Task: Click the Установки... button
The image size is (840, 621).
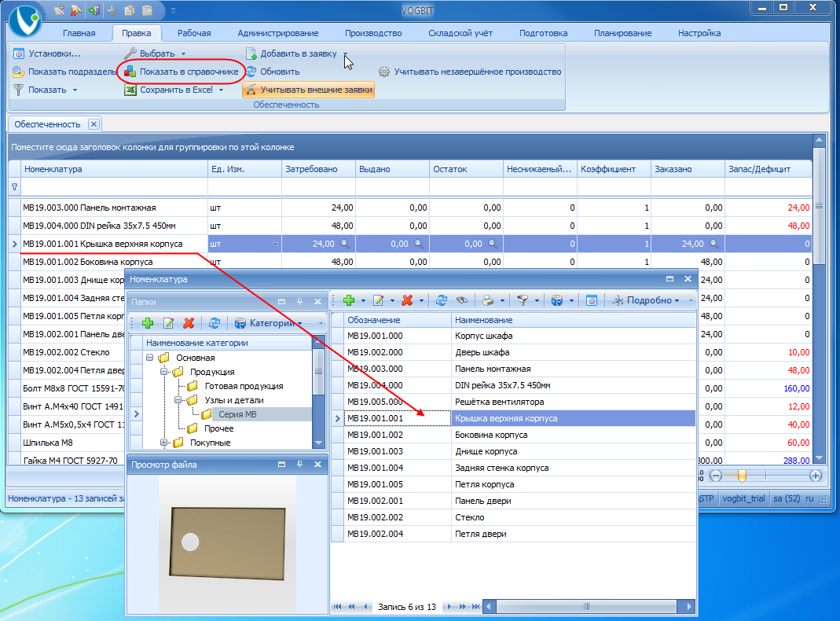Action: 46,53
